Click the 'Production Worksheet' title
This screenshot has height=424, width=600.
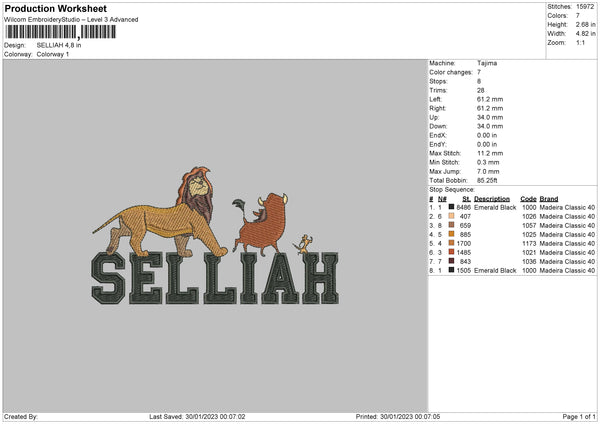pos(55,8)
